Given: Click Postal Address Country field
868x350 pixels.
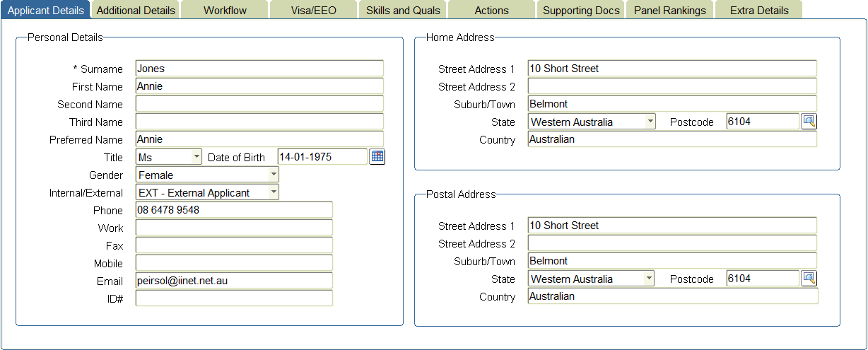Looking at the screenshot, I should 673,296.
